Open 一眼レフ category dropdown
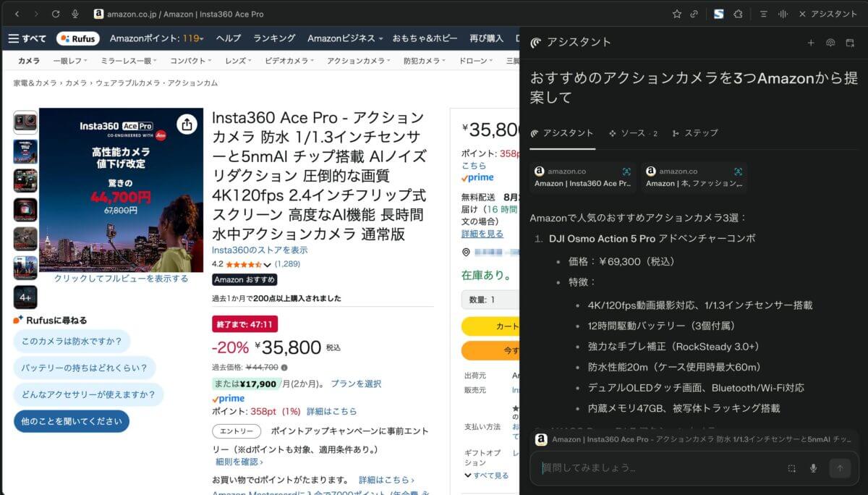 70,61
